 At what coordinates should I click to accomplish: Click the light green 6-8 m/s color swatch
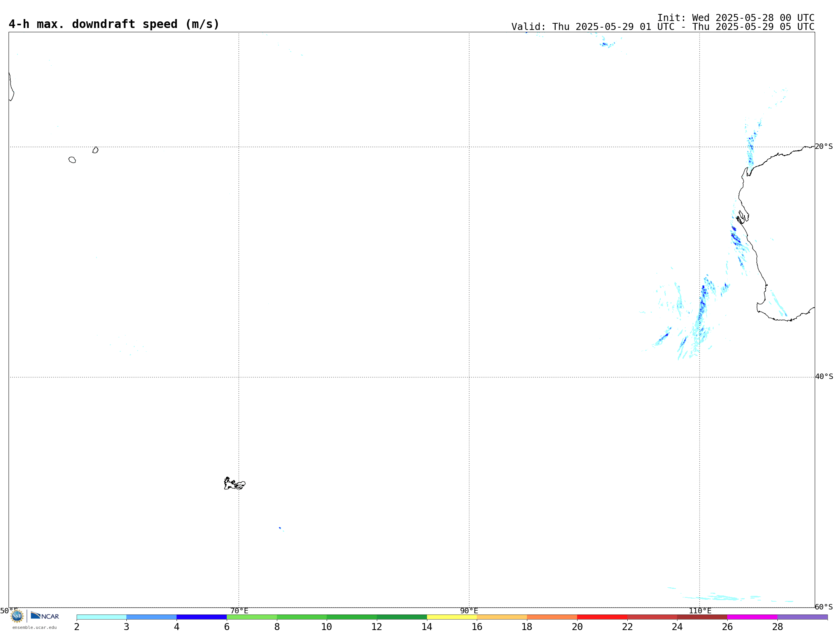(252, 617)
